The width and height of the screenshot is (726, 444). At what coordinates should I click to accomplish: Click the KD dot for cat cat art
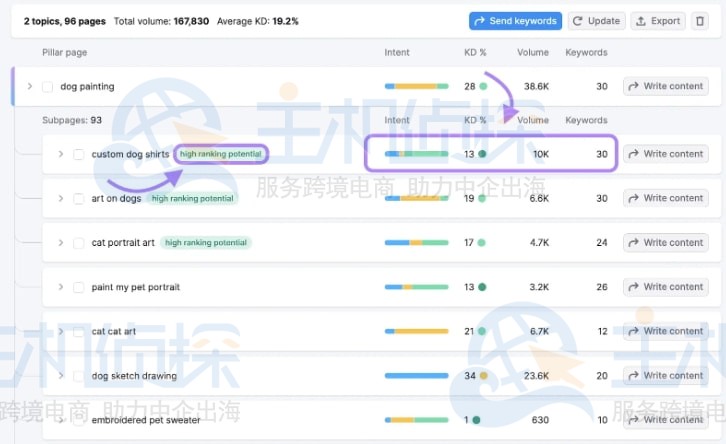(483, 332)
